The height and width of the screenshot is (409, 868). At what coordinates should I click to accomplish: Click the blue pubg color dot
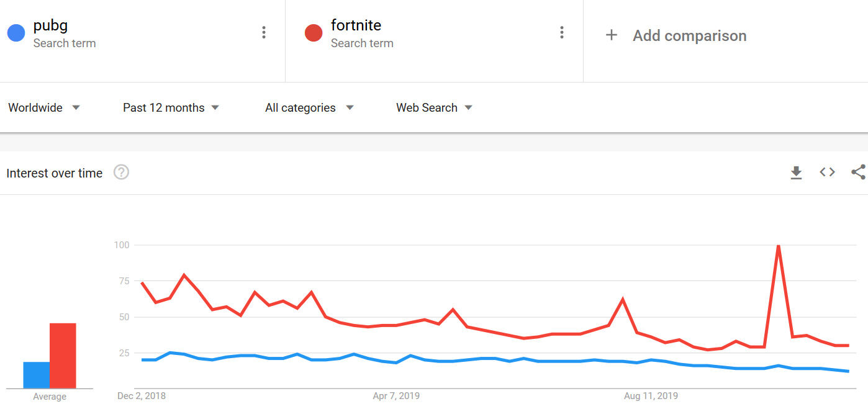16,33
